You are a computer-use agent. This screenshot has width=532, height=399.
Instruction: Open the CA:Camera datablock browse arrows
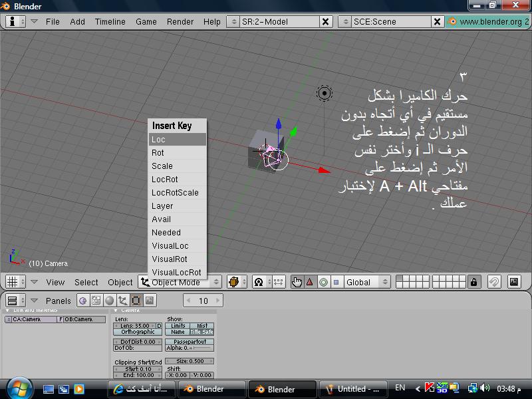tap(9, 319)
